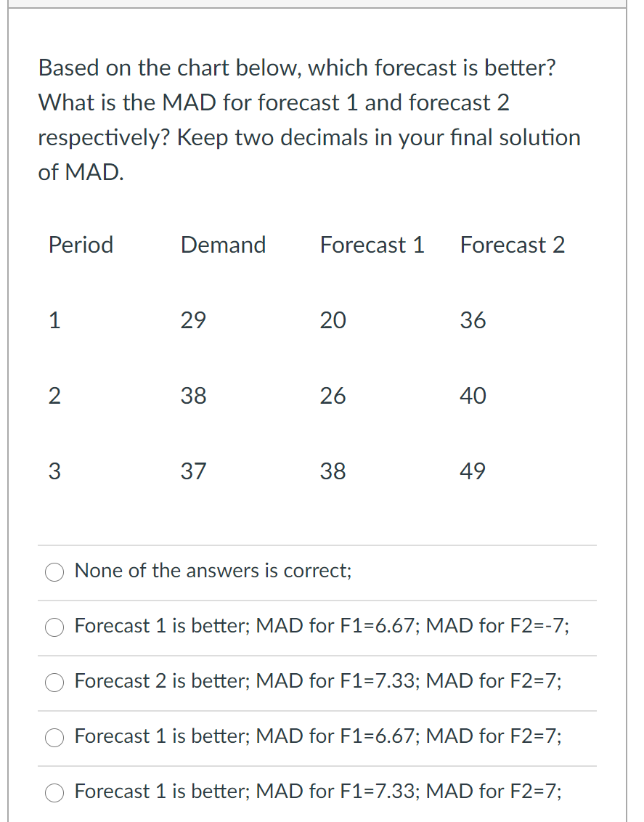Click the demand value 29 in row 1
Image resolution: width=644 pixels, height=822 pixels.
point(193,320)
